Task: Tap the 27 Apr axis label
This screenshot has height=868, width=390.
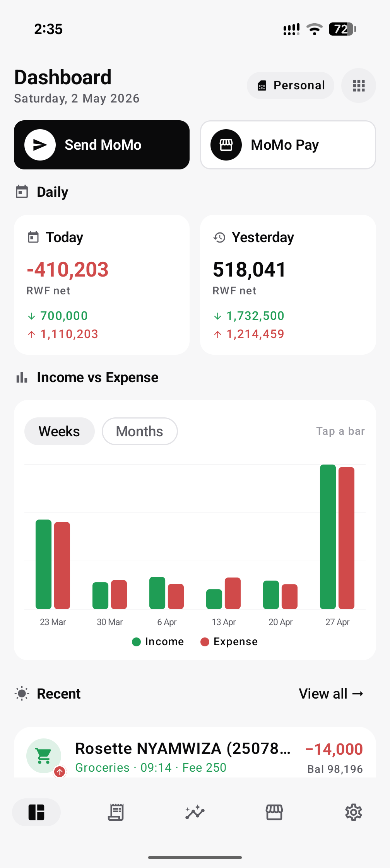Action: point(337,622)
